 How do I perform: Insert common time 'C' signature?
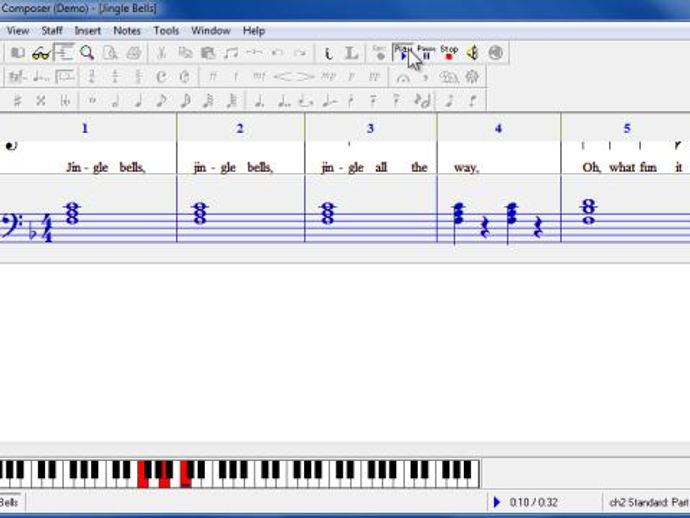click(161, 77)
